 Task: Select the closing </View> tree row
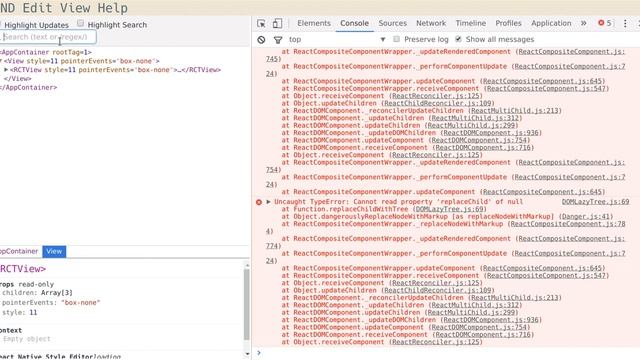(x=18, y=79)
